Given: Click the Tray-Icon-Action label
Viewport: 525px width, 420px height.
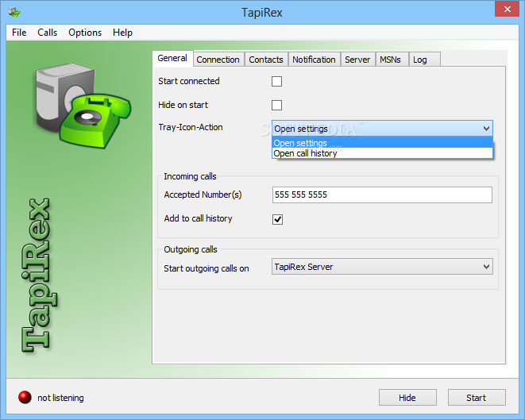Looking at the screenshot, I should (x=191, y=127).
